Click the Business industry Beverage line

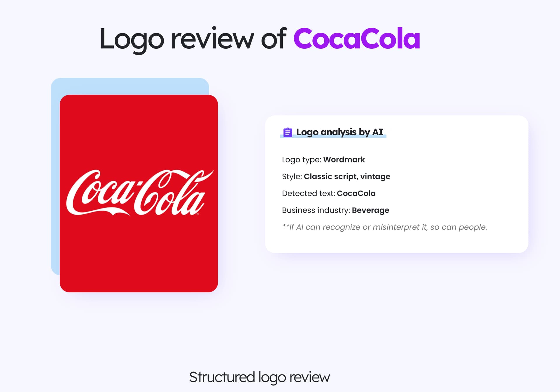click(x=335, y=210)
